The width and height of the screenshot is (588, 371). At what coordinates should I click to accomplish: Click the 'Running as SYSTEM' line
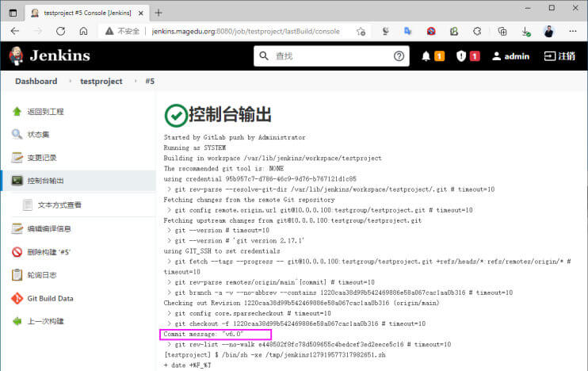pos(195,147)
